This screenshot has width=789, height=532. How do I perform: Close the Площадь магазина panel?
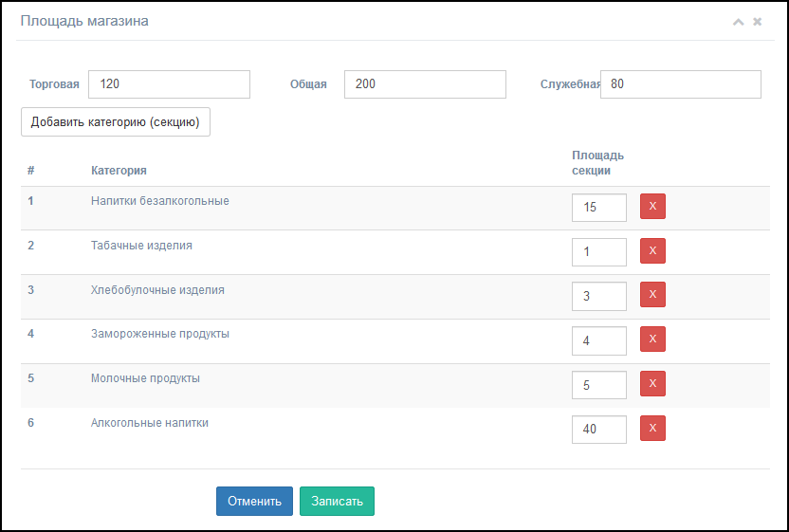(x=758, y=22)
